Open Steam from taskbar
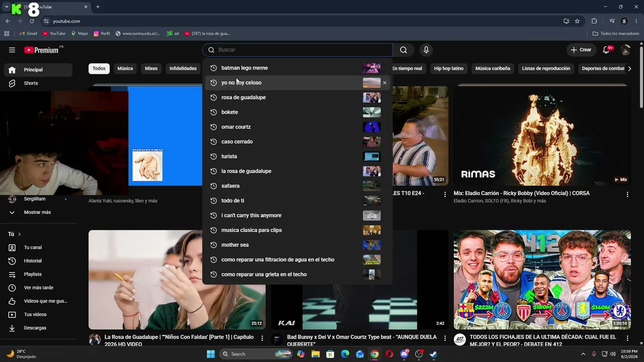 (x=434, y=354)
